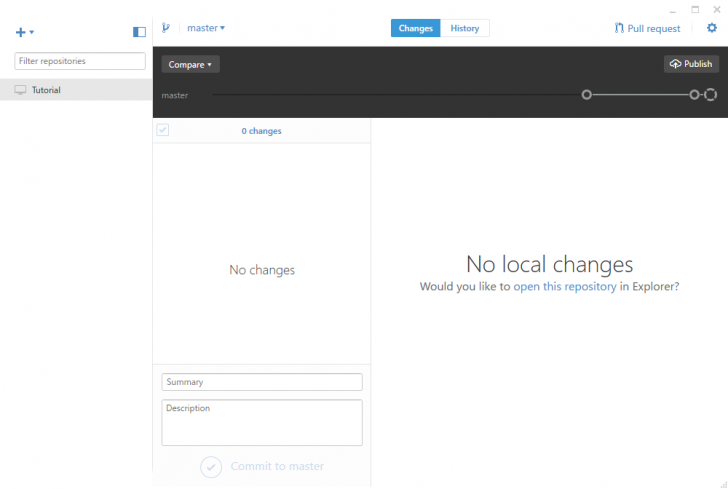Open the add repository plus menu
This screenshot has height=489, width=728.
[x=25, y=32]
